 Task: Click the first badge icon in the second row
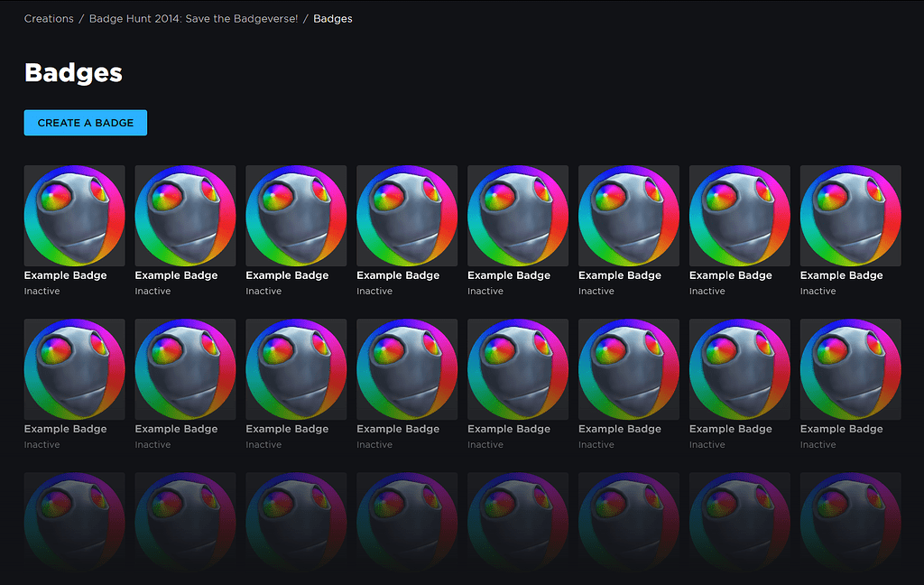pyautogui.click(x=74, y=368)
